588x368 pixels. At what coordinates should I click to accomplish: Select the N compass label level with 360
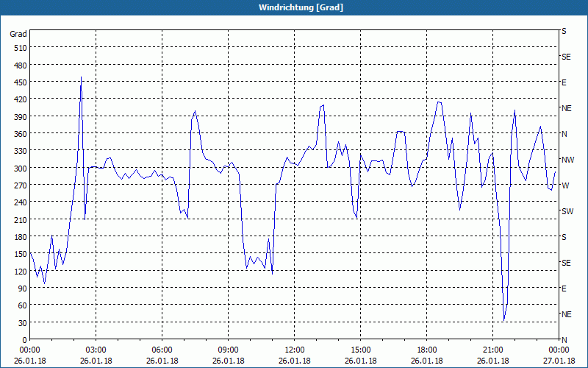click(x=564, y=134)
